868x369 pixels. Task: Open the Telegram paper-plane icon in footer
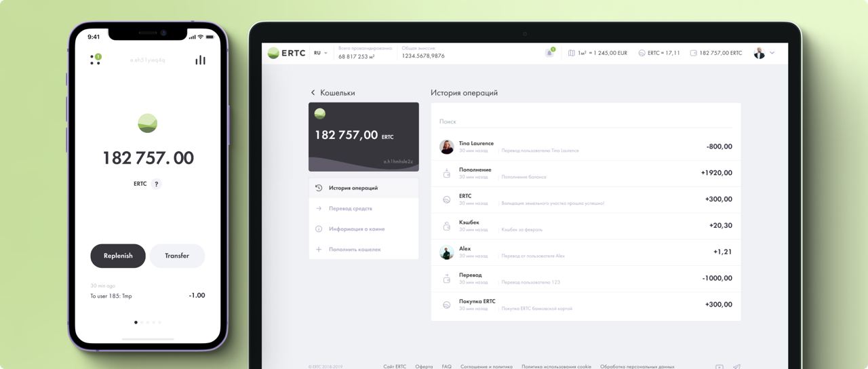736,366
